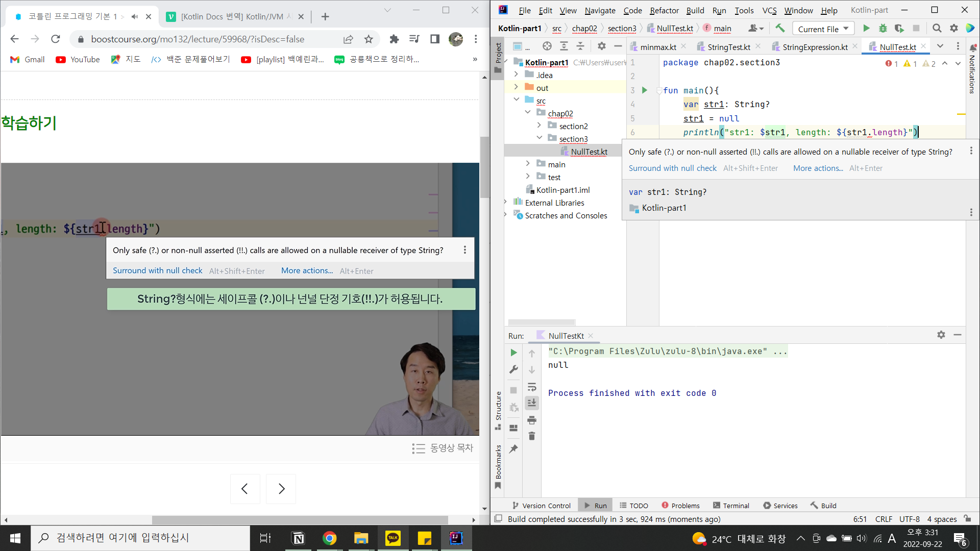Click the Debug bug icon in IntelliJ toolbar
The width and height of the screenshot is (980, 551).
tap(883, 29)
